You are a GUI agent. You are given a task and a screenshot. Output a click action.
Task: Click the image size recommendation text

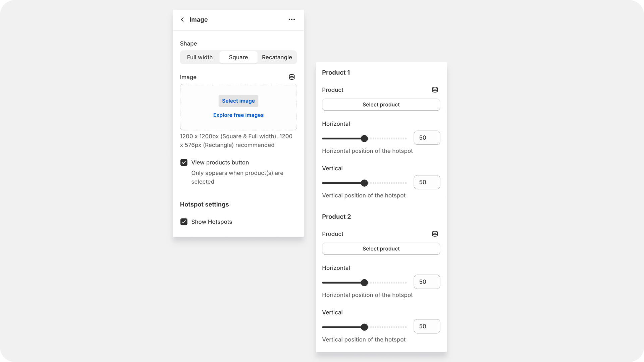click(236, 141)
